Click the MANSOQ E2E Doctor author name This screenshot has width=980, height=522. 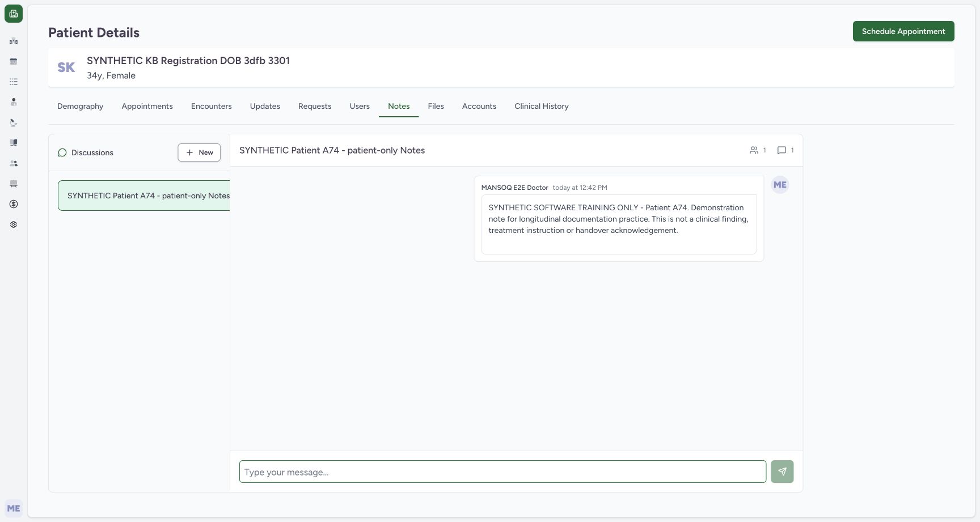(515, 188)
